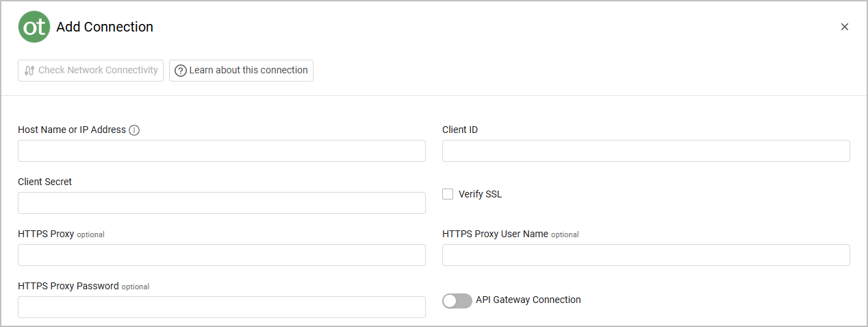Image resolution: width=868 pixels, height=327 pixels.
Task: Select the Client Secret text field
Action: click(221, 203)
